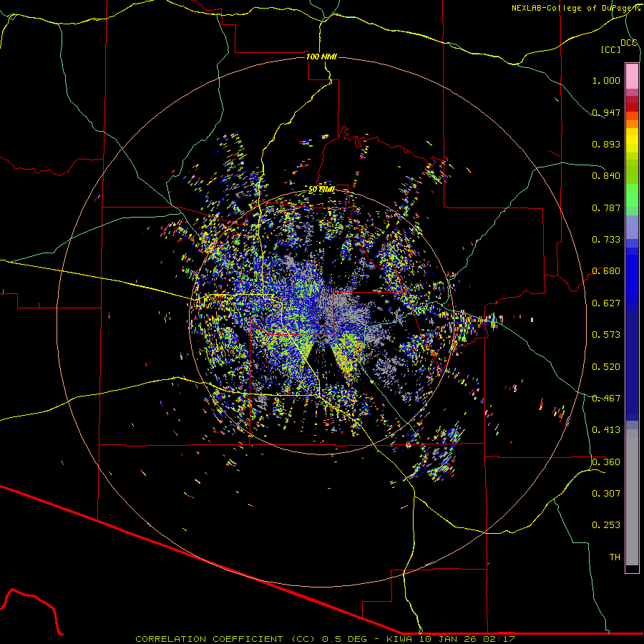Click the 0.307 scale value
This screenshot has width=644, height=644.
pos(606,494)
